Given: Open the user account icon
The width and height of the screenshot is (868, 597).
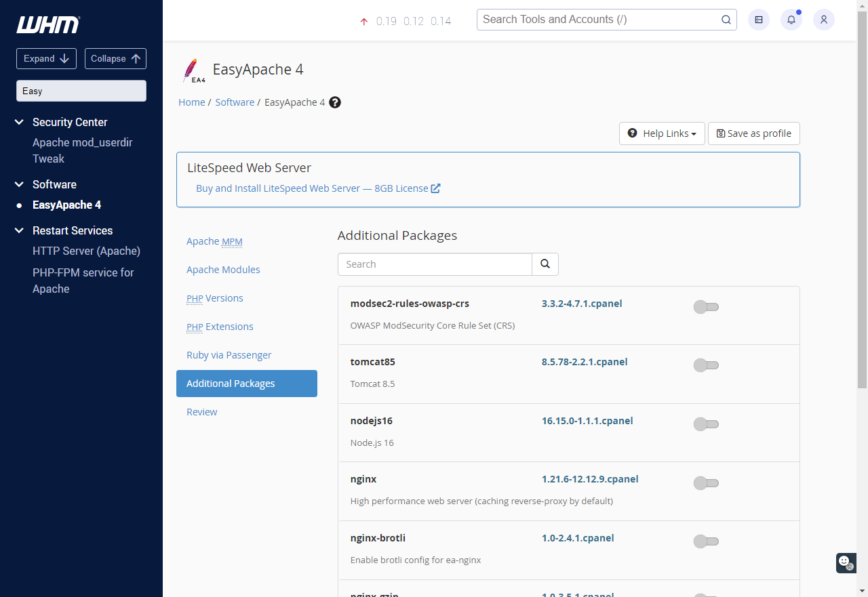Looking at the screenshot, I should point(824,20).
